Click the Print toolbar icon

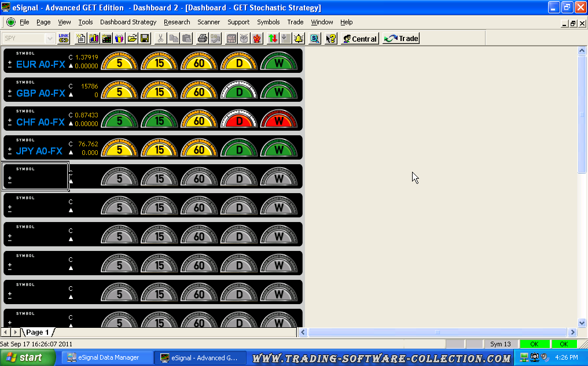(203, 39)
